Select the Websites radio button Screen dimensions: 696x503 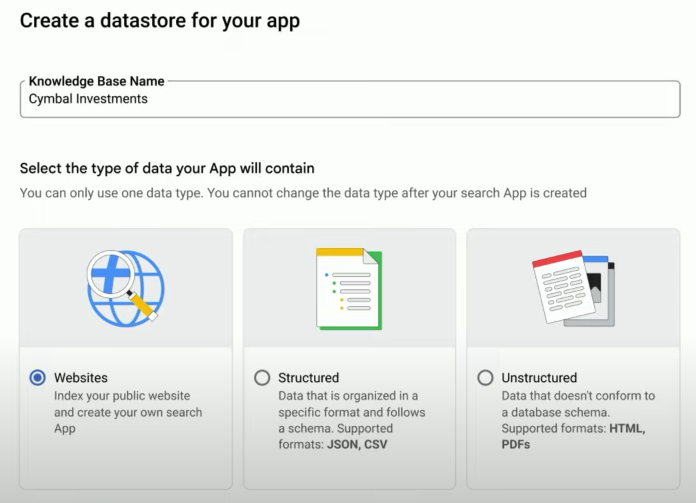[x=38, y=378]
